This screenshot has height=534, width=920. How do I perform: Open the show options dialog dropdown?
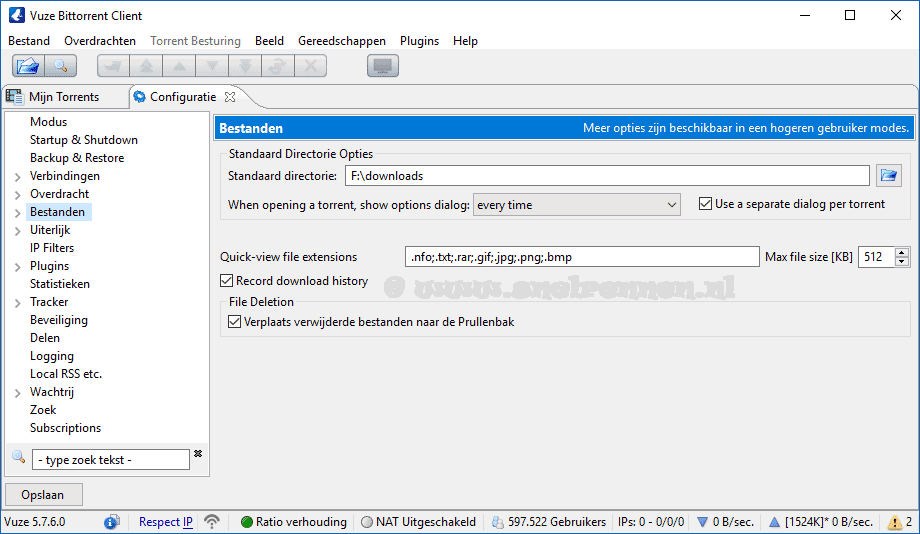(x=577, y=205)
